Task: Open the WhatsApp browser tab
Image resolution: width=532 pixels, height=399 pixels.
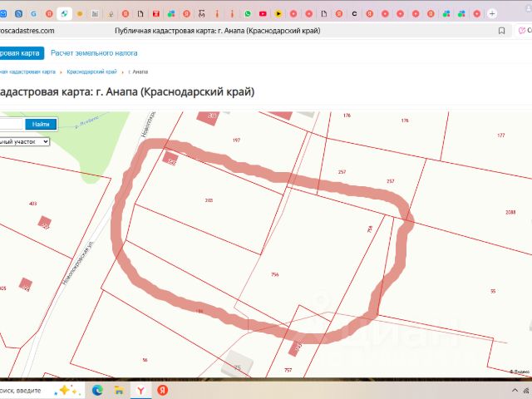Action: (x=248, y=14)
